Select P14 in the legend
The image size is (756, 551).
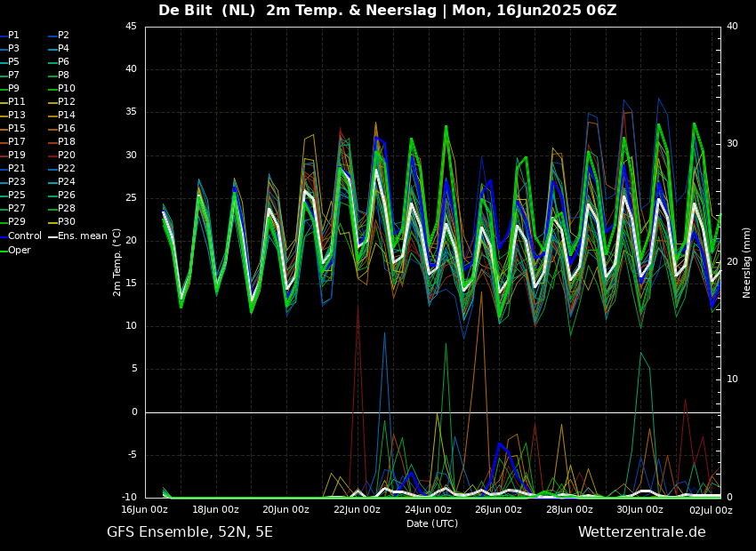point(67,116)
